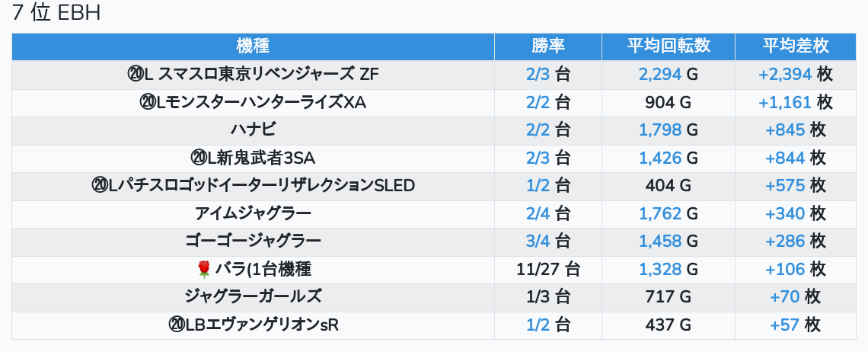This screenshot has width=868, height=352.
Task: Open the ゴーゴージャグラー machine entry
Action: [x=253, y=241]
